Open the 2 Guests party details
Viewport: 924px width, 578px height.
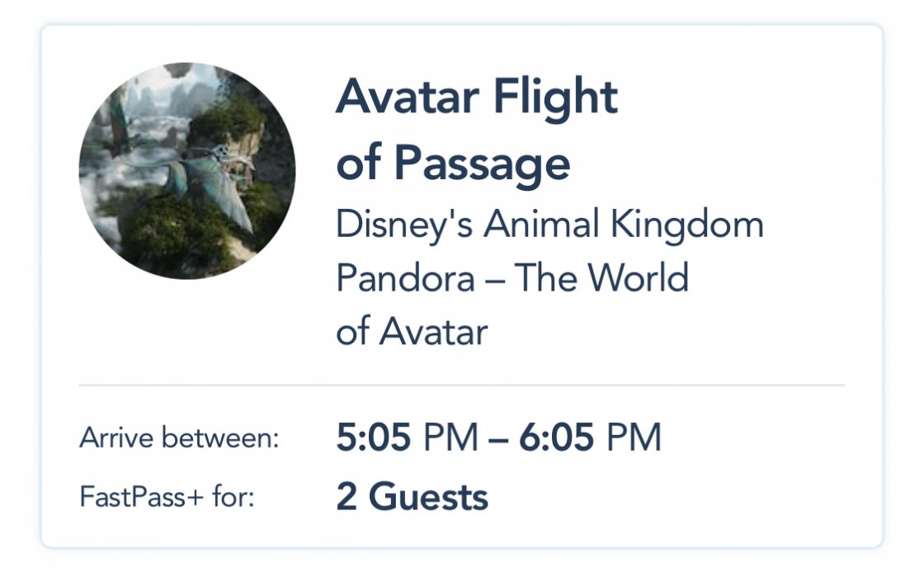click(412, 496)
